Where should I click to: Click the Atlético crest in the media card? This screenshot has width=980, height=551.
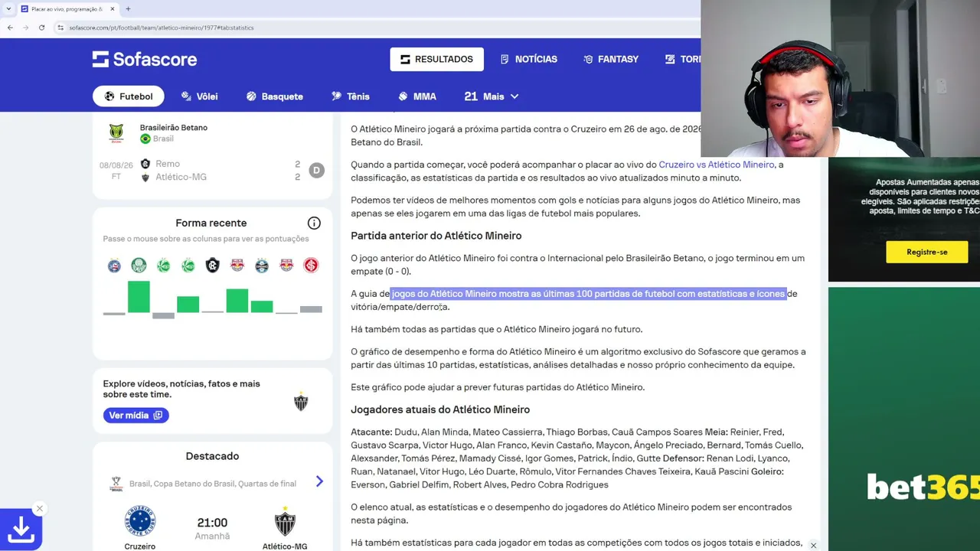pos(301,402)
